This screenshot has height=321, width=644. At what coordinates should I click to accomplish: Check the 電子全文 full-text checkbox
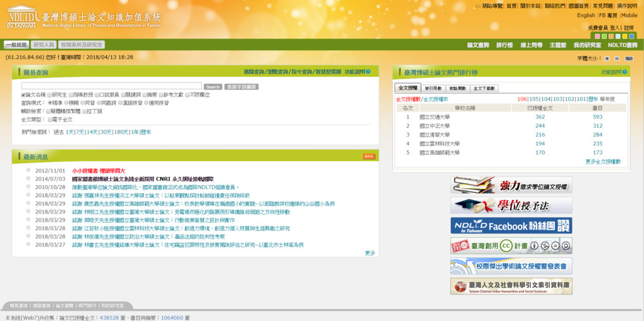pos(48,119)
